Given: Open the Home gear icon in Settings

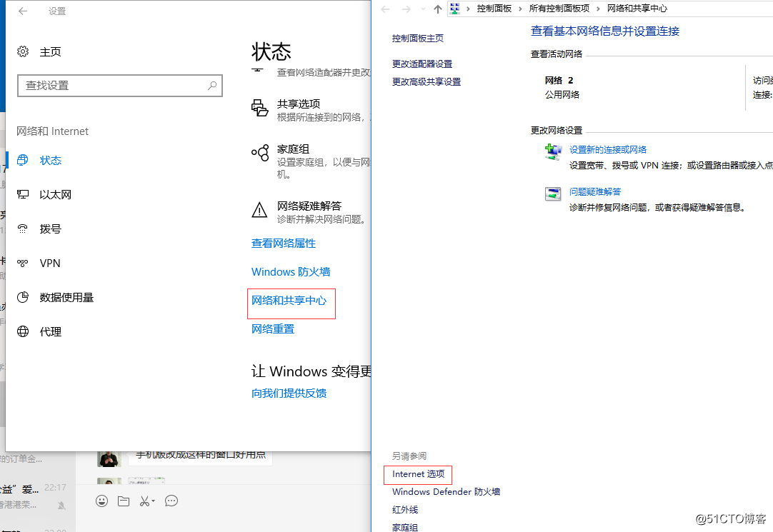Looking at the screenshot, I should click(23, 51).
